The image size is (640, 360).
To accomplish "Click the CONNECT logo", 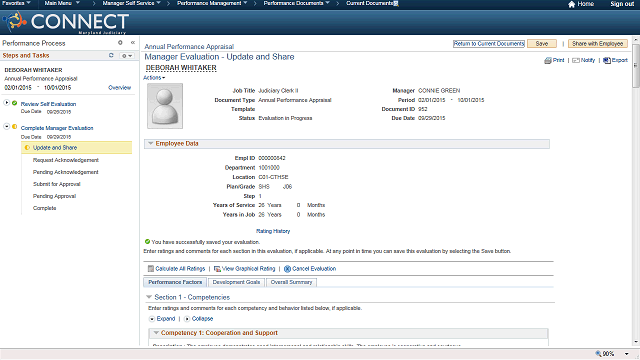I will coord(67,22).
